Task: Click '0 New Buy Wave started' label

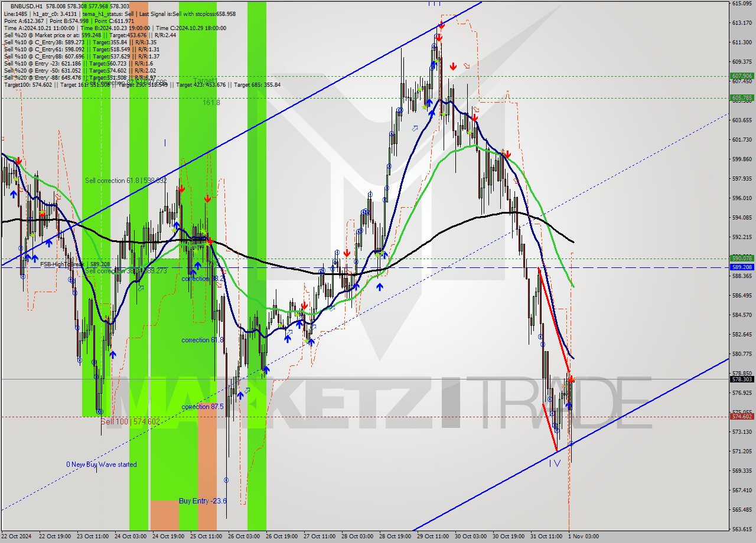Action: tap(101, 465)
